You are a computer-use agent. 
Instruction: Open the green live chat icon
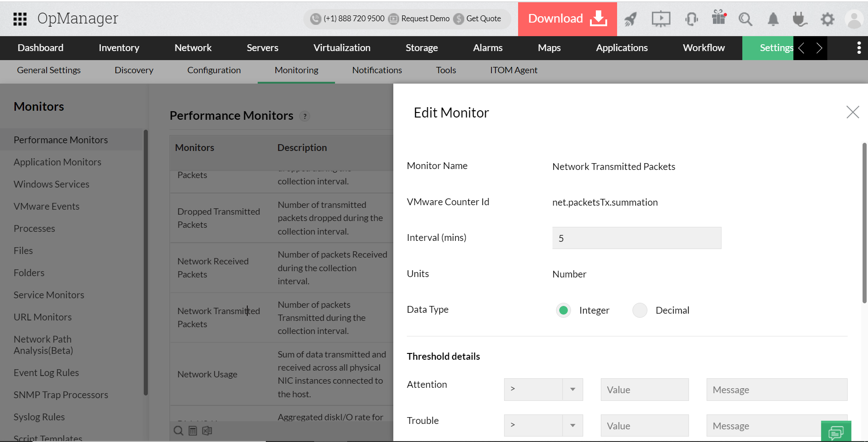pos(836,432)
